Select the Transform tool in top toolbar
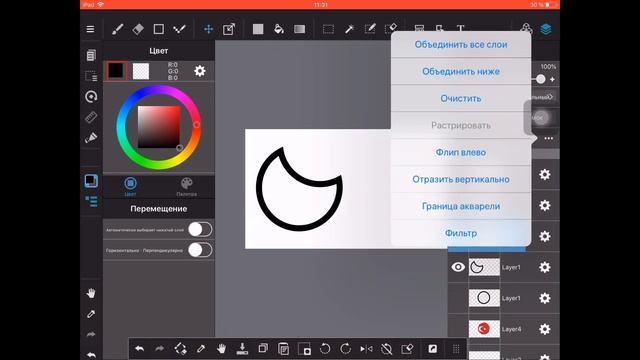 (229, 29)
